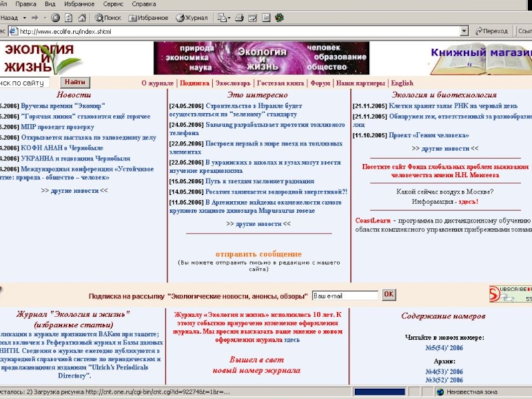Viewport: 532px width, 399px height.
Task: Open issue №5(54)' 2006 link
Action: tap(444, 348)
